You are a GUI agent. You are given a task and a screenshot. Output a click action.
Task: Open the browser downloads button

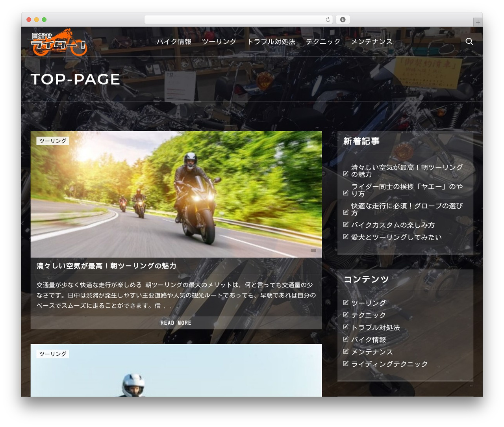343,20
